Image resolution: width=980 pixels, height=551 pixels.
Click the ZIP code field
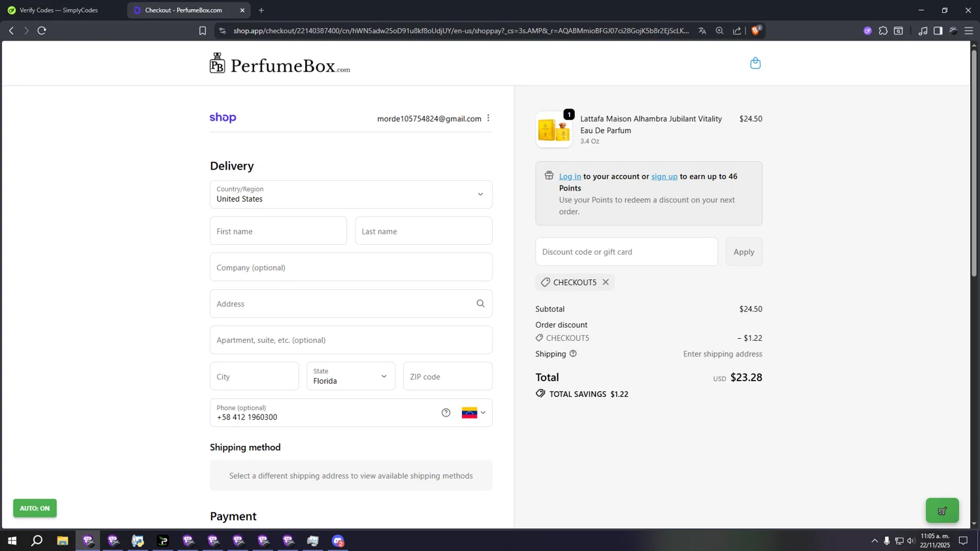448,376
